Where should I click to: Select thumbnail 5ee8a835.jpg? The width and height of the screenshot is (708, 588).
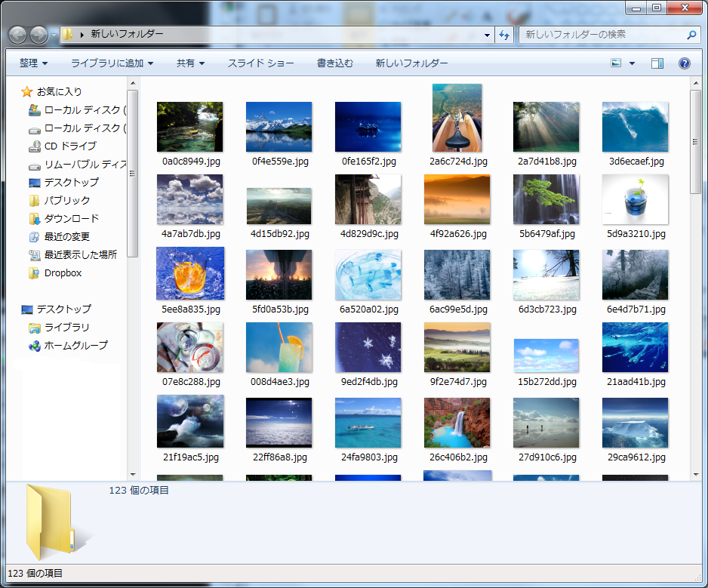190,273
